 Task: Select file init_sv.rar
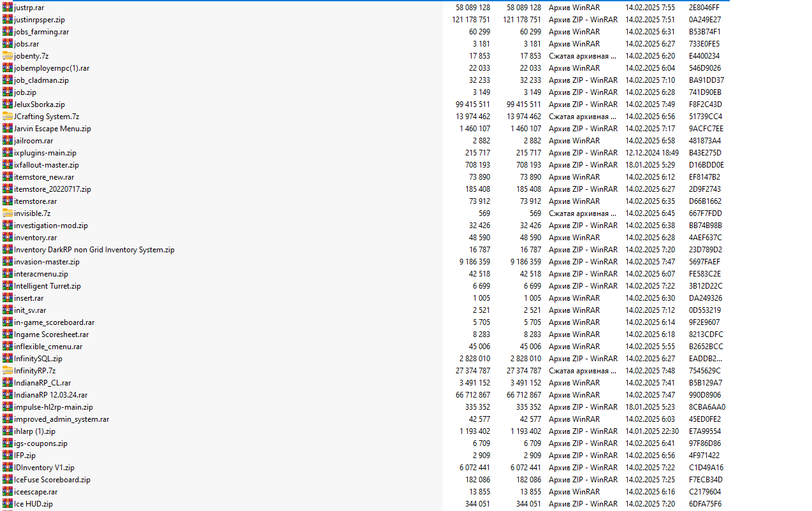pyautogui.click(x=30, y=310)
